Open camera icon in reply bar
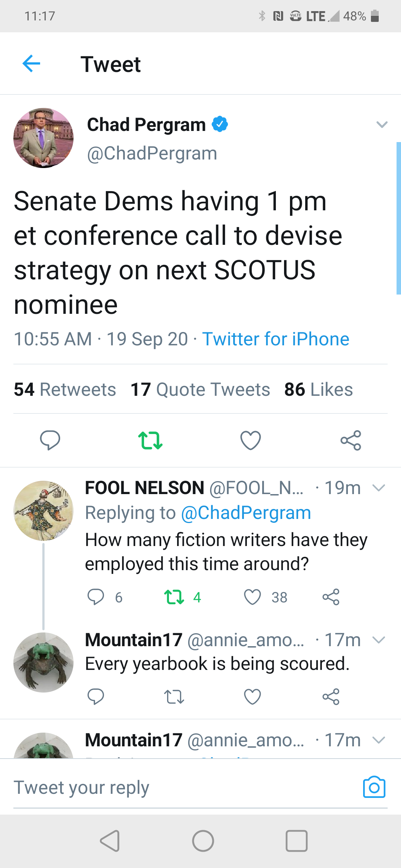This screenshot has width=401, height=868. point(374,787)
